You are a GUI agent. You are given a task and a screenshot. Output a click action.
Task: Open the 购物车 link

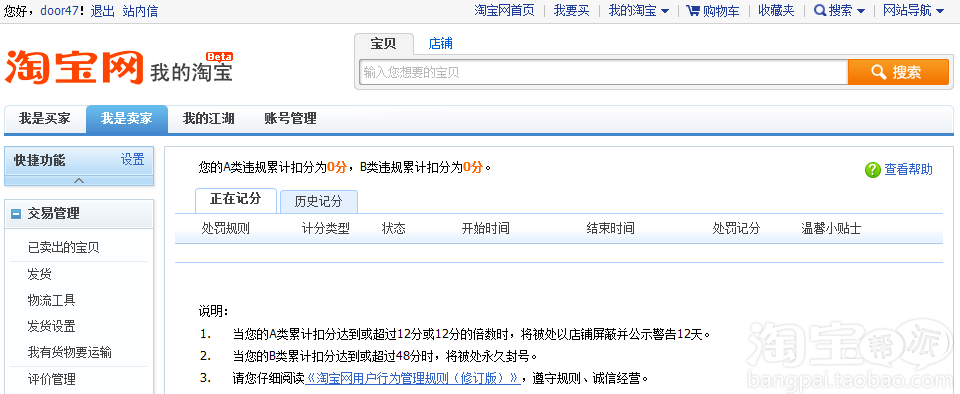pyautogui.click(x=721, y=10)
